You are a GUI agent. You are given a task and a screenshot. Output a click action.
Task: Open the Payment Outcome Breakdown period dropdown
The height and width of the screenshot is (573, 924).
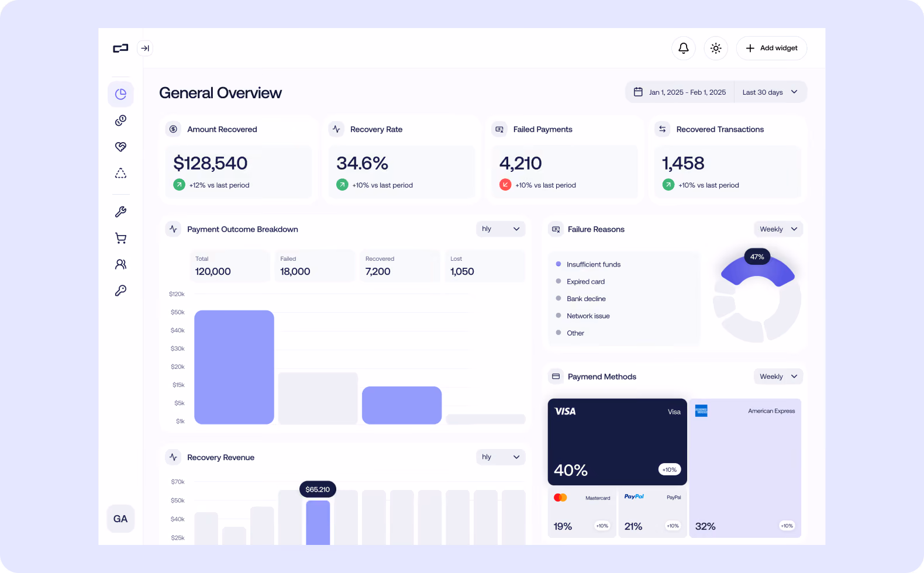pos(501,229)
